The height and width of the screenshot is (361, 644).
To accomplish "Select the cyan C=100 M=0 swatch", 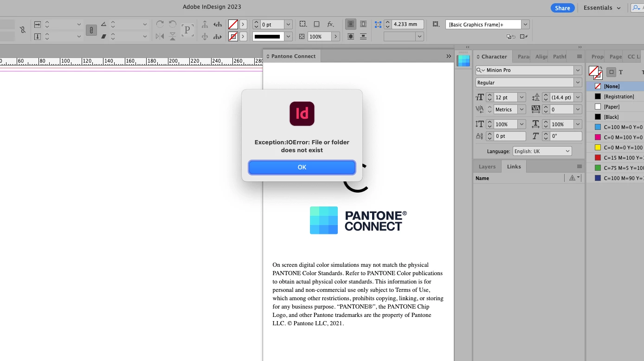I will 615,127.
